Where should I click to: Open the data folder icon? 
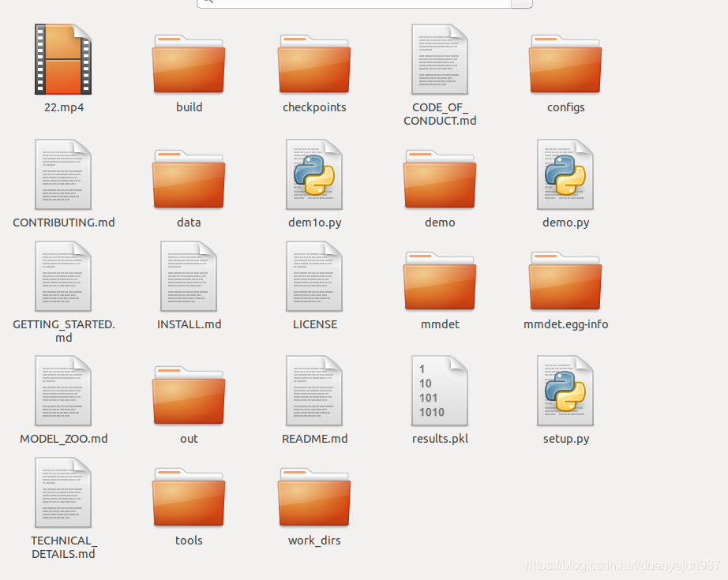pos(189,179)
